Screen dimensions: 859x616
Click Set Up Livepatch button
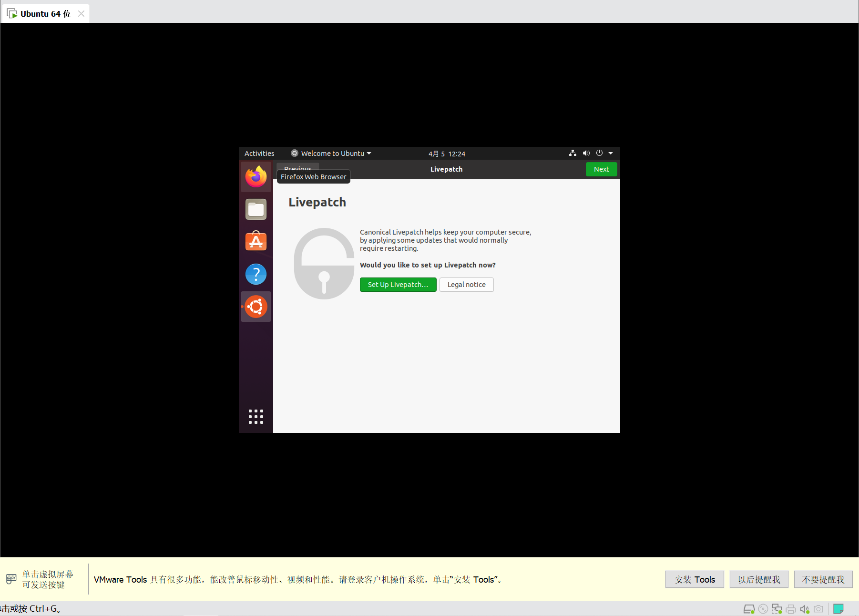pyautogui.click(x=398, y=285)
